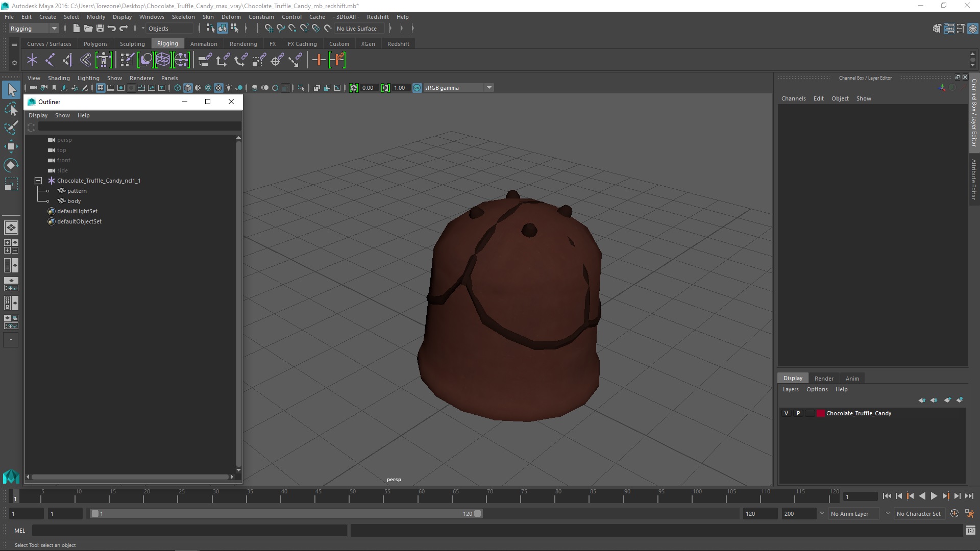Screen dimensions: 980x551
Task: Click Show in the Outliner menu
Action: 62,115
